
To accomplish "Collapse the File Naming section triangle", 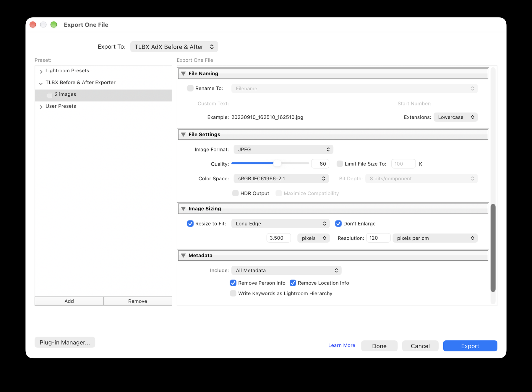I will (x=183, y=73).
